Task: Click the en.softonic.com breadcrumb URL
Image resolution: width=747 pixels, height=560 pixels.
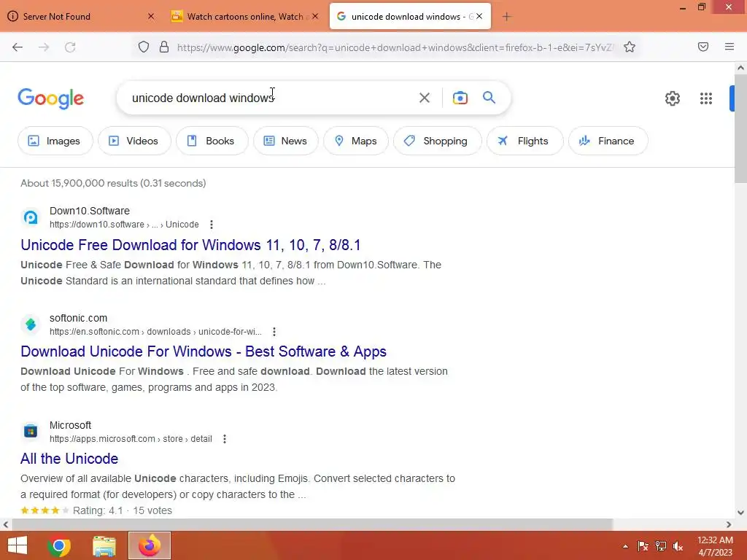Action: point(155,332)
